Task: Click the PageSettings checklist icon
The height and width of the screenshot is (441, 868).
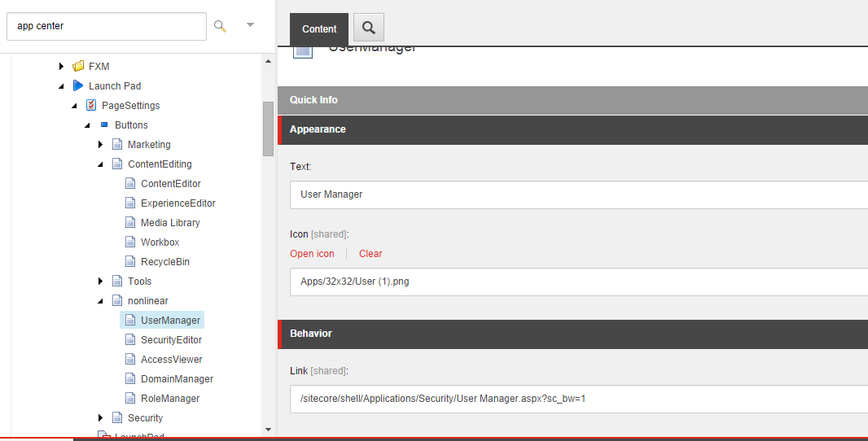Action: 91,105
